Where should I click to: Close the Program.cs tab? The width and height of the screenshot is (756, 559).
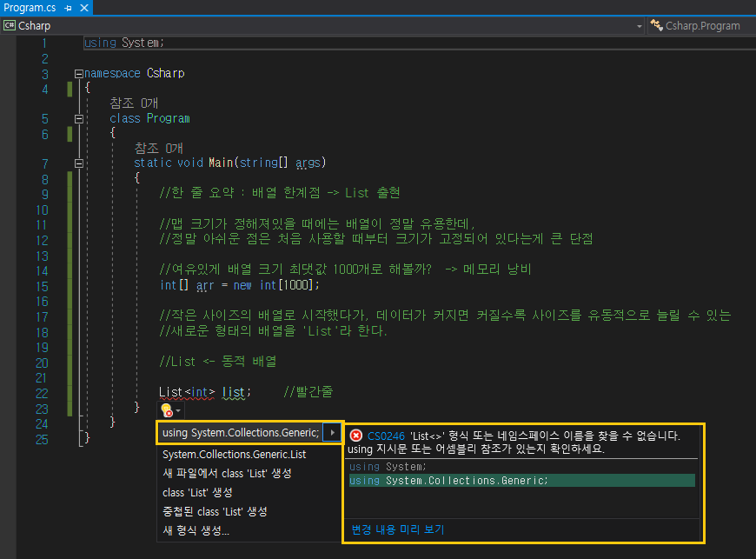coord(84,8)
